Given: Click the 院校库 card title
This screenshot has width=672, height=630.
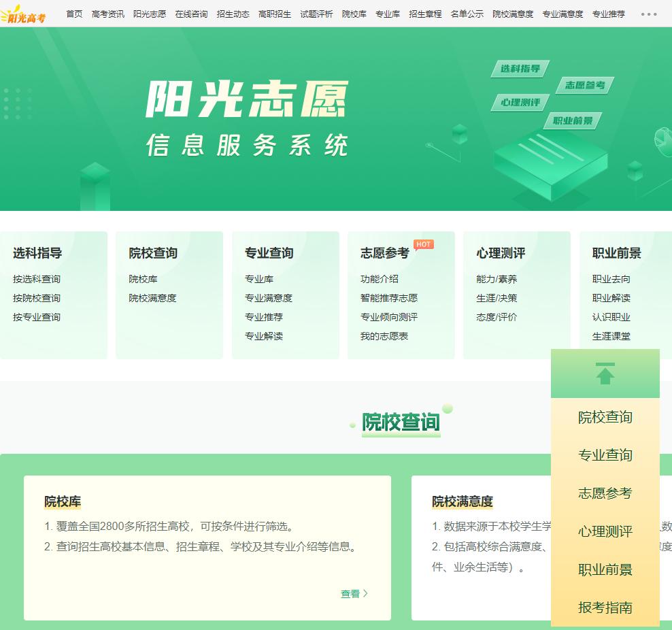Looking at the screenshot, I should [63, 501].
